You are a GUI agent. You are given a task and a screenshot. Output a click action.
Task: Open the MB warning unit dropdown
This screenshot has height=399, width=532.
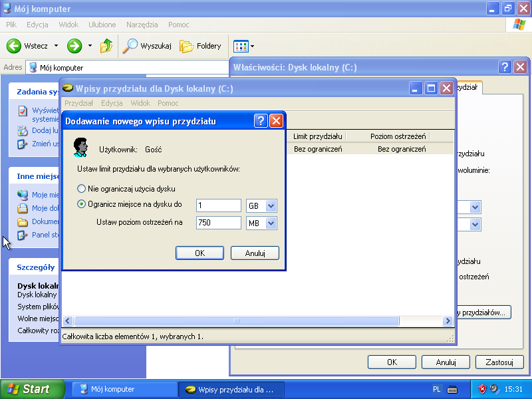(271, 223)
